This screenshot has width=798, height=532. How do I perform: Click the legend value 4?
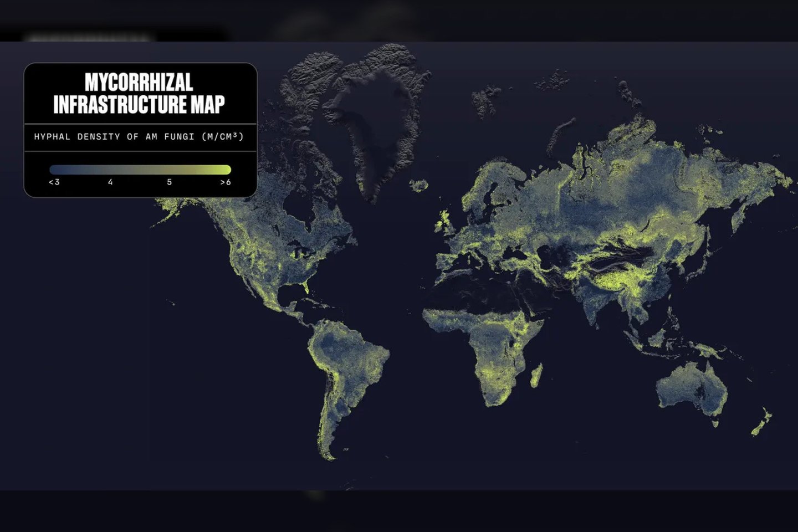(x=110, y=182)
